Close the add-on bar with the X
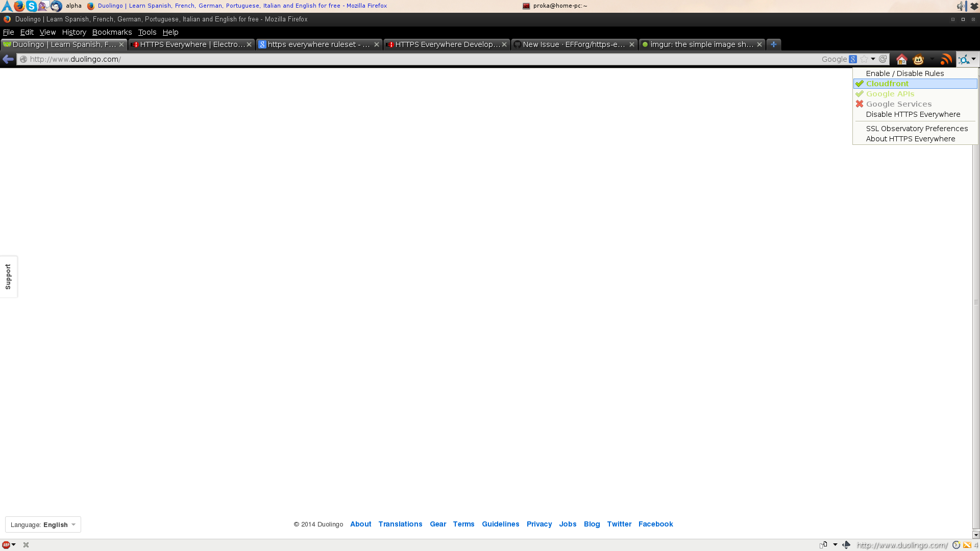Image resolution: width=980 pixels, height=551 pixels. click(26, 545)
